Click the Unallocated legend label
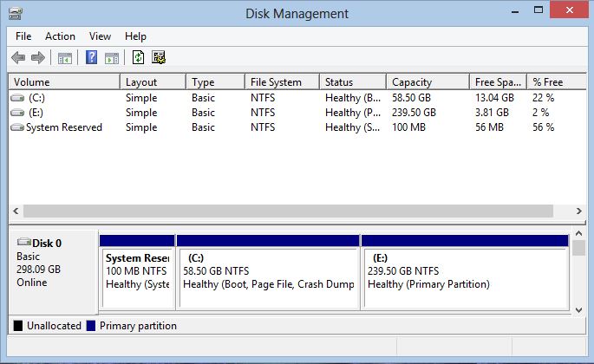 coord(54,326)
